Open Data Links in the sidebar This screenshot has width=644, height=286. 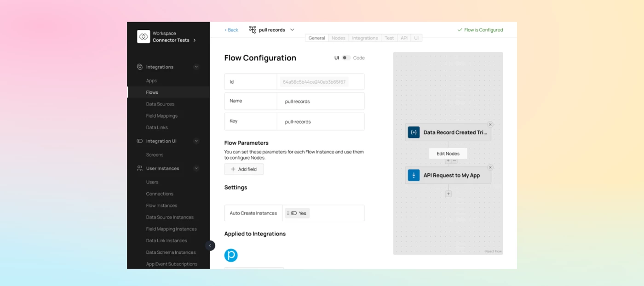tap(157, 127)
